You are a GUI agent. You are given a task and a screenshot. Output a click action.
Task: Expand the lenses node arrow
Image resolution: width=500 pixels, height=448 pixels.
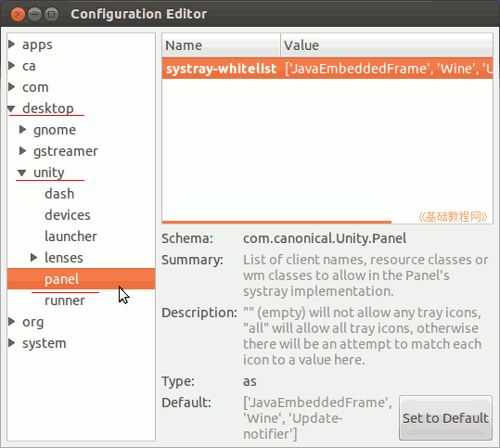33,257
